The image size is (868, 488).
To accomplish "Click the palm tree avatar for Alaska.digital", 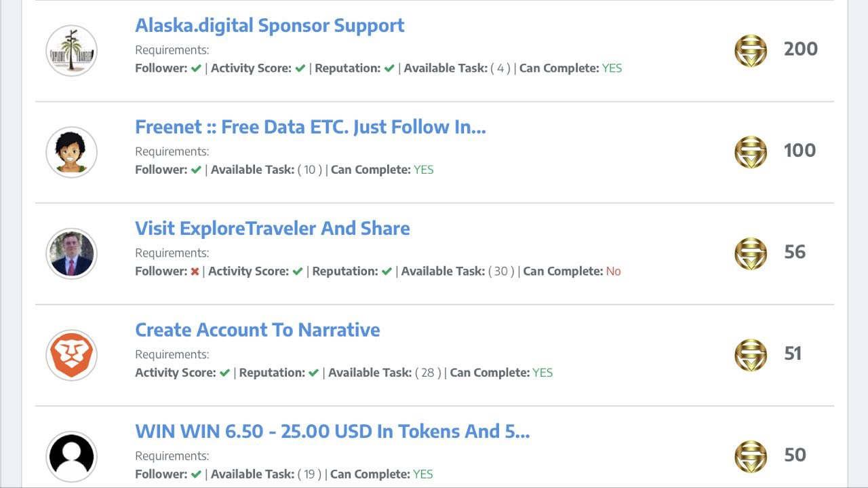I will click(71, 51).
